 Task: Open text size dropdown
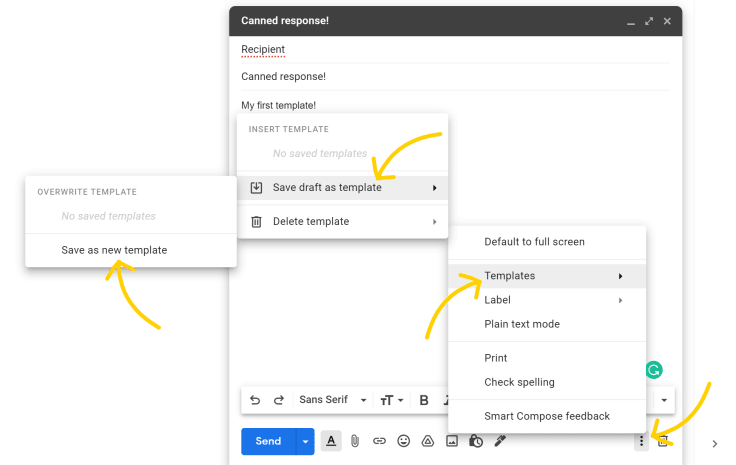pyautogui.click(x=391, y=400)
